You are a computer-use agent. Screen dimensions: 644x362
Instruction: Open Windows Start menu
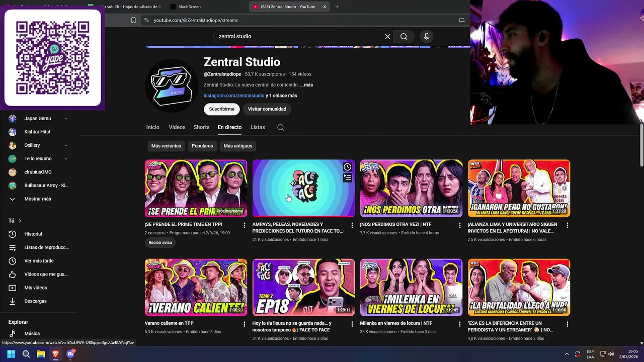point(11,354)
